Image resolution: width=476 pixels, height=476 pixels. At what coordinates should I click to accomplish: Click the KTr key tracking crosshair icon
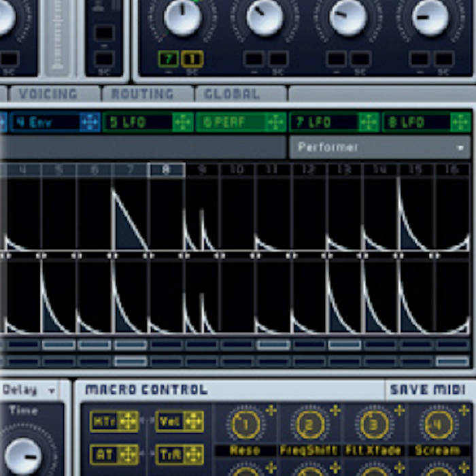click(x=128, y=422)
